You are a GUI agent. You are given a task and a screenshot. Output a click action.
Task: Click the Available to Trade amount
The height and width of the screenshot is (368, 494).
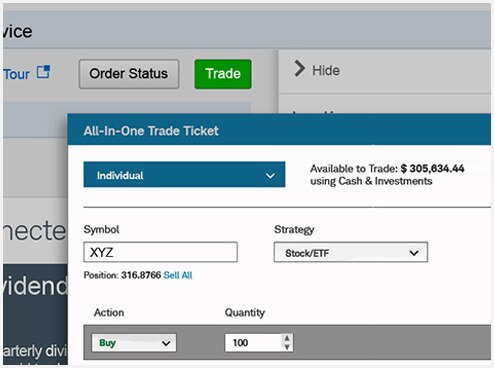tap(433, 168)
